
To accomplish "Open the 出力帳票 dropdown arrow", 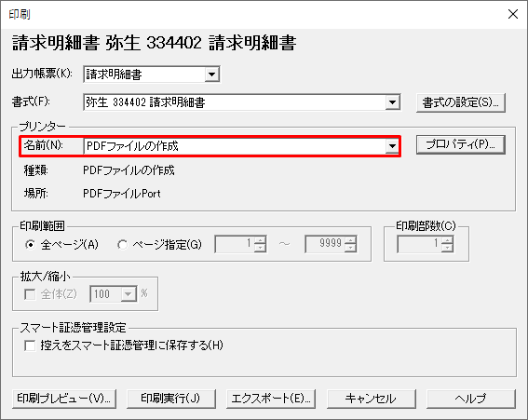I will (x=211, y=75).
